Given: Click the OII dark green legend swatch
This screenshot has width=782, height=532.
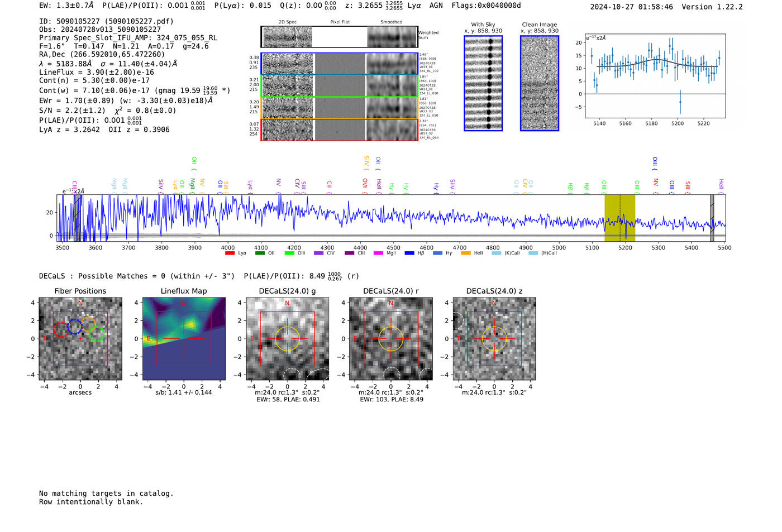Looking at the screenshot, I should [x=260, y=253].
